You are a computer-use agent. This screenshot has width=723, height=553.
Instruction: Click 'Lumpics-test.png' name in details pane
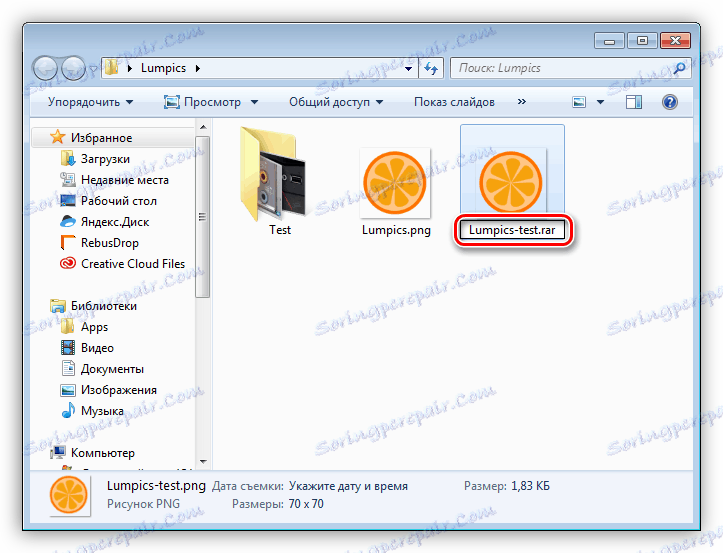156,486
